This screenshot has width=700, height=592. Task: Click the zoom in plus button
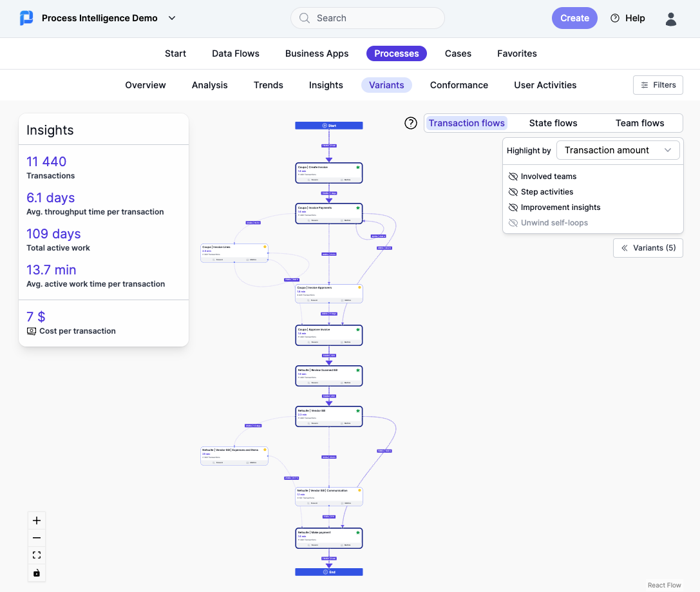click(x=37, y=520)
